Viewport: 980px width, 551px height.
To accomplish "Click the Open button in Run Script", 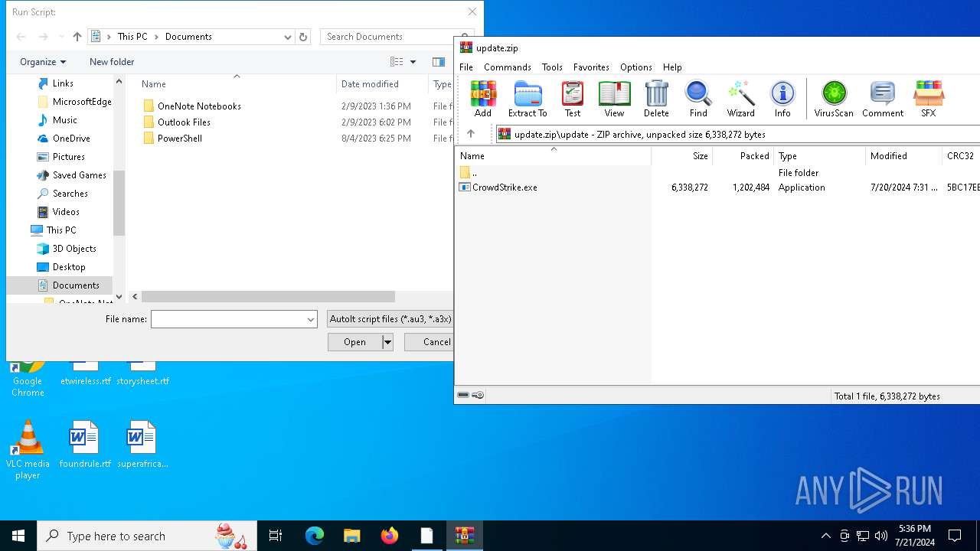I will click(x=354, y=342).
